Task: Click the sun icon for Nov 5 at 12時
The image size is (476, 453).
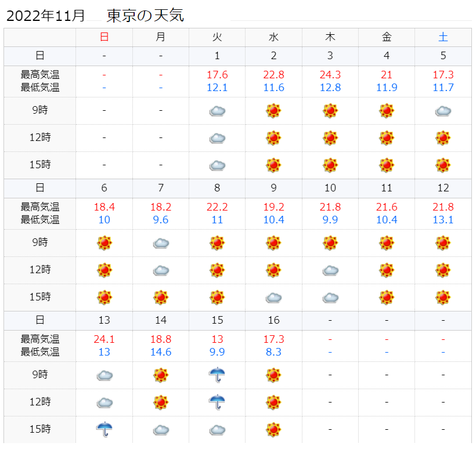Action: [x=443, y=138]
